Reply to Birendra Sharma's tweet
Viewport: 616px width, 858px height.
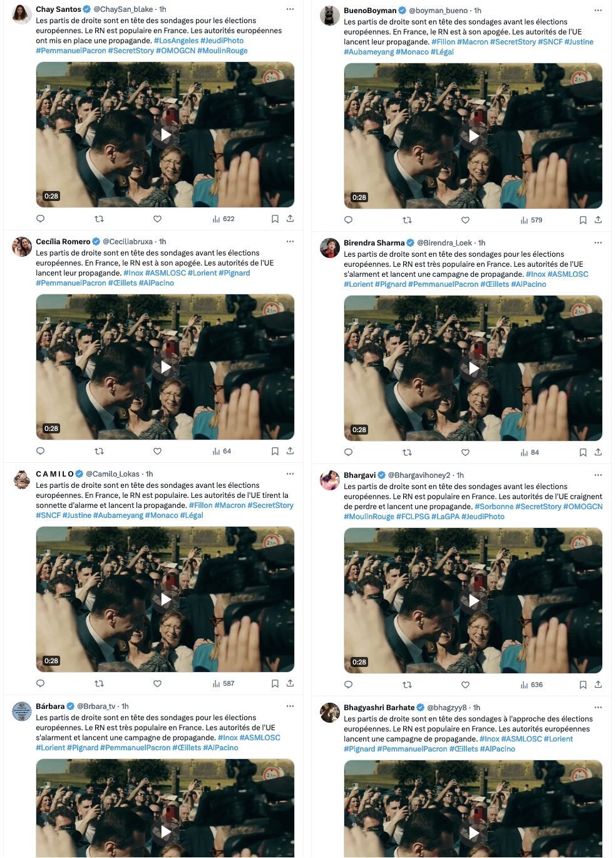click(x=349, y=452)
